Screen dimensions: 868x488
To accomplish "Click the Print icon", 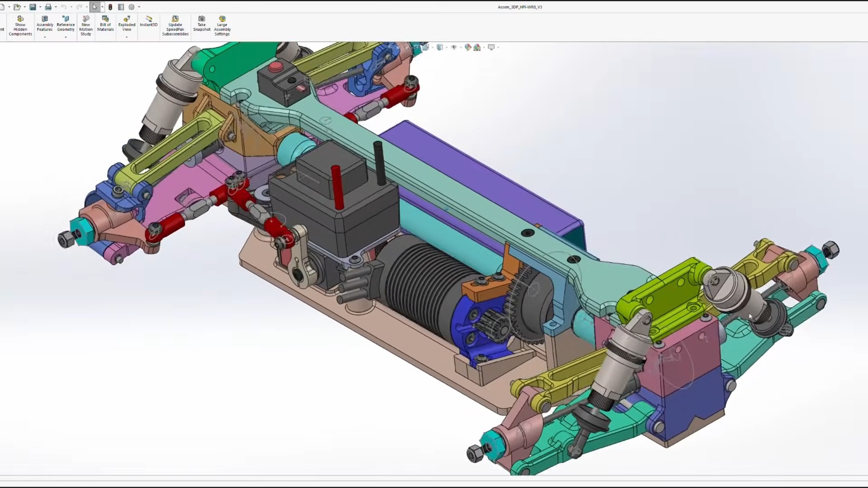I will (48, 7).
